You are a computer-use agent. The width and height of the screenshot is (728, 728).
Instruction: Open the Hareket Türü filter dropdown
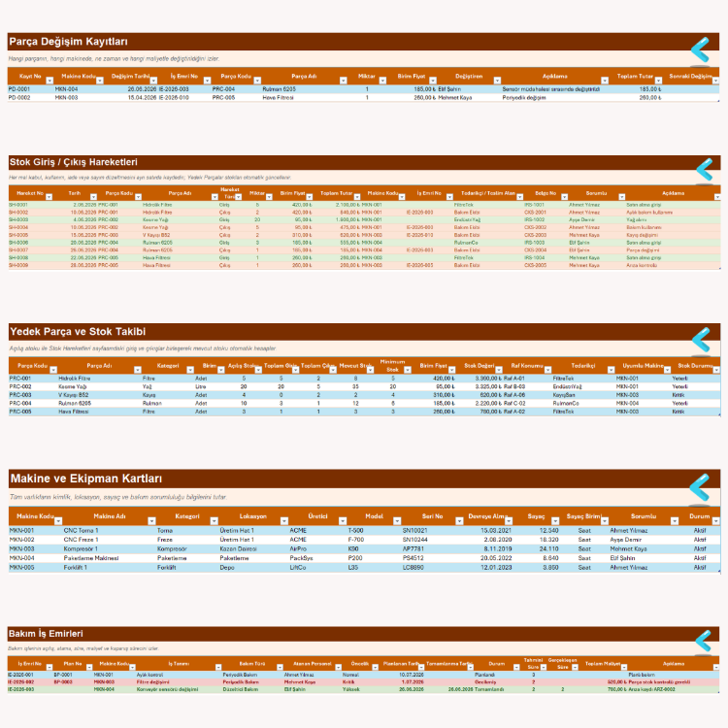(239, 197)
